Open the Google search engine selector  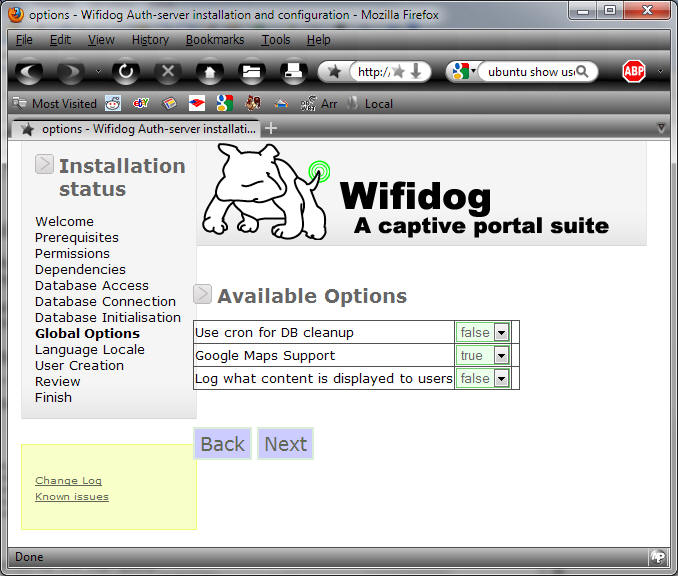[x=464, y=71]
